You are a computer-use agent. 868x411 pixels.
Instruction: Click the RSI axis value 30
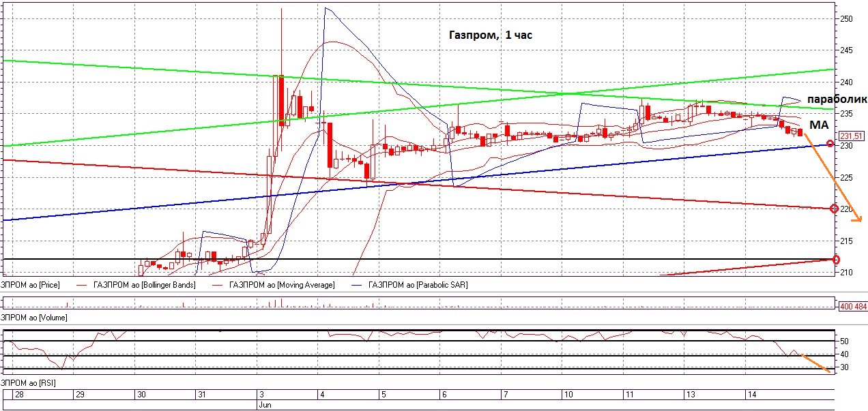click(x=844, y=367)
